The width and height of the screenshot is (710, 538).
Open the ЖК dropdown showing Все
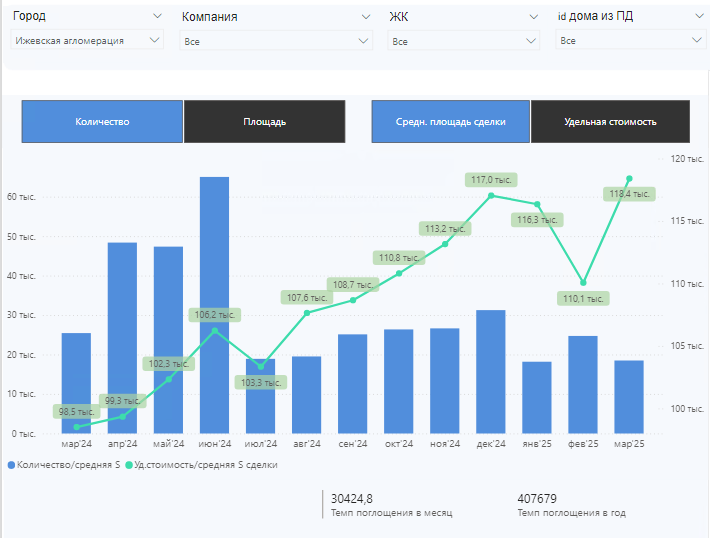pos(463,41)
